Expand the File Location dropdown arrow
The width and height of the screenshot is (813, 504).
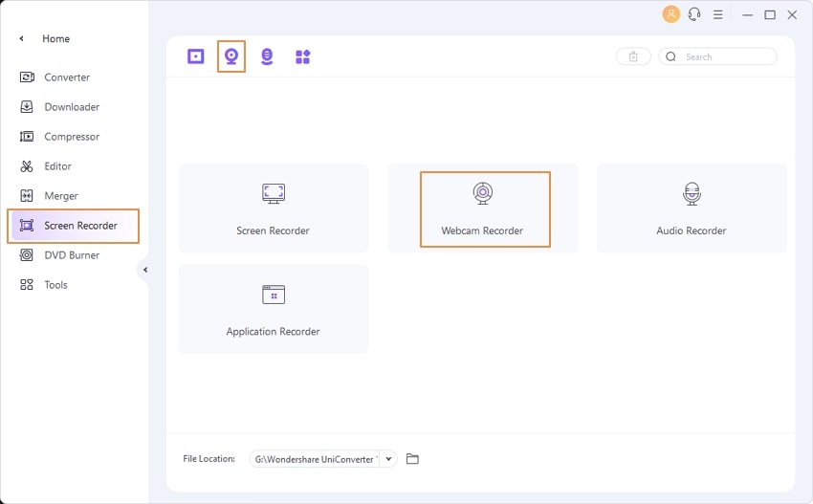pos(388,459)
